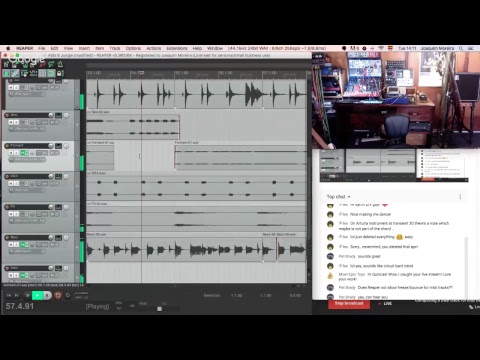The height and width of the screenshot is (360, 480).
Task: Click the green Redo toolbar icon
Action: point(51,65)
